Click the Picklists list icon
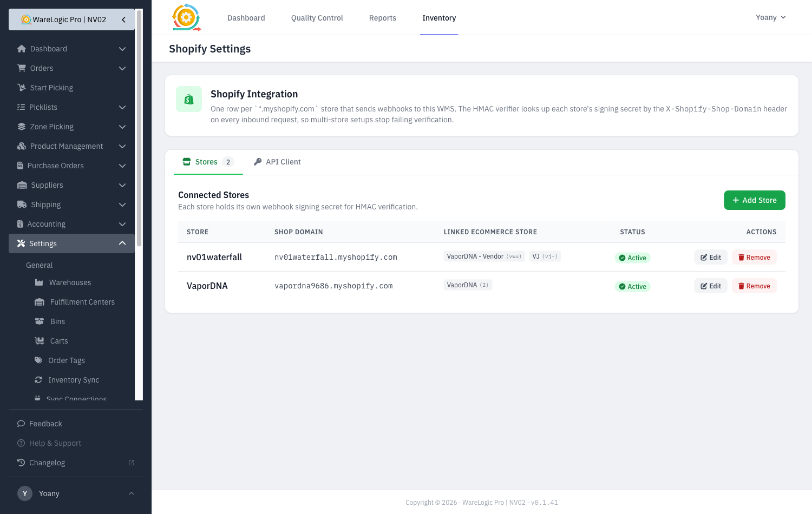The image size is (812, 514). 21,107
